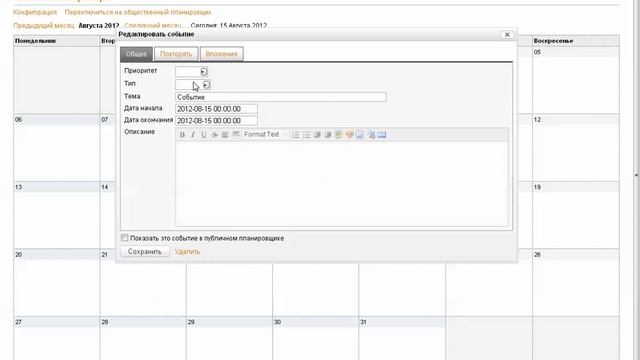The width and height of the screenshot is (640, 360).
Task: Click the outdent icon in editor toolbar
Action: coord(317,135)
